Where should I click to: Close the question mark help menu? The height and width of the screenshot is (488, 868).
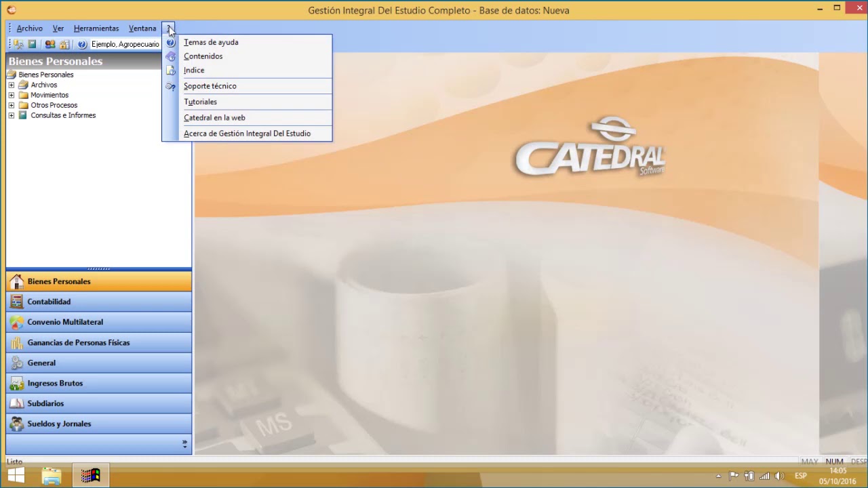pyautogui.click(x=169, y=28)
